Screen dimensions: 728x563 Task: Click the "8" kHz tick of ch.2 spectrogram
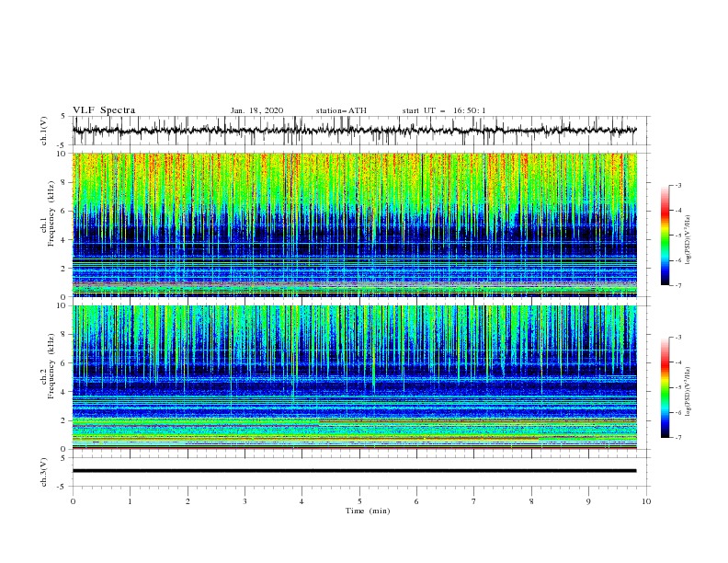64,335
